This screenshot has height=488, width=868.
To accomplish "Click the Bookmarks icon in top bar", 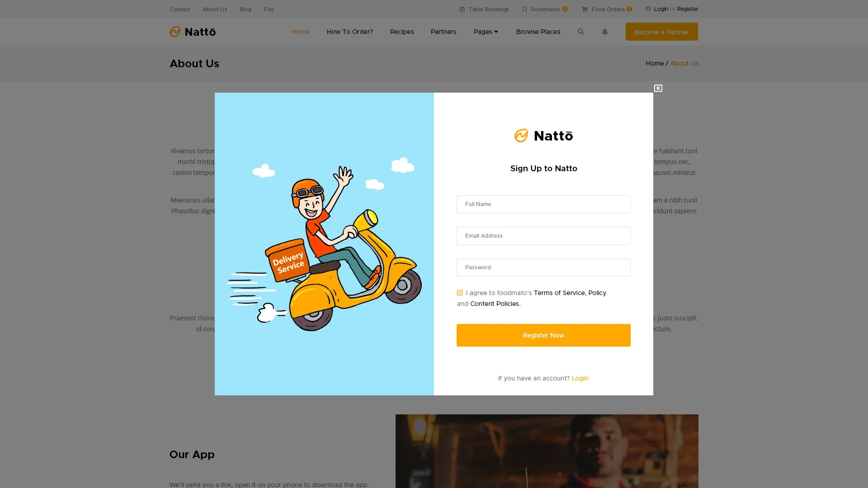I will [x=524, y=9].
